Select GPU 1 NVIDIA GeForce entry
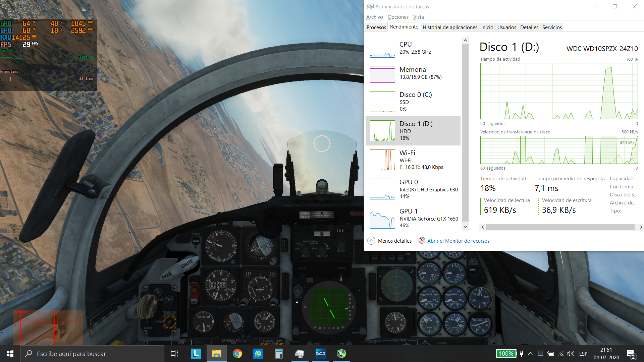Screen dimensions: 644x362 tap(413, 218)
